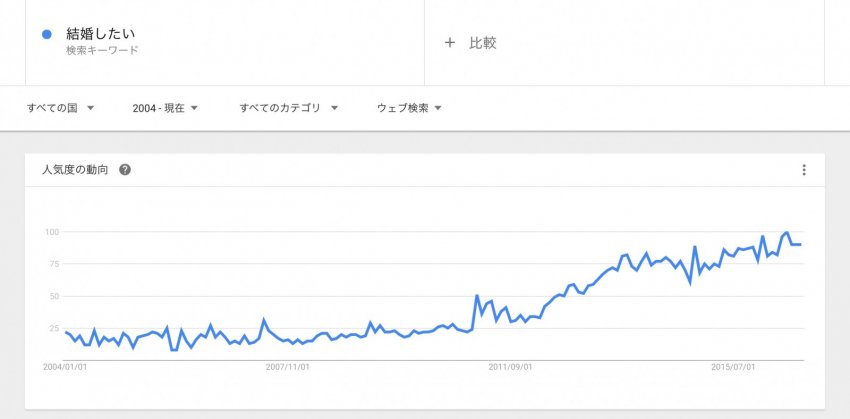850x419 pixels.
Task: Click the 2015/07/01 axis label
Action: pos(733,367)
